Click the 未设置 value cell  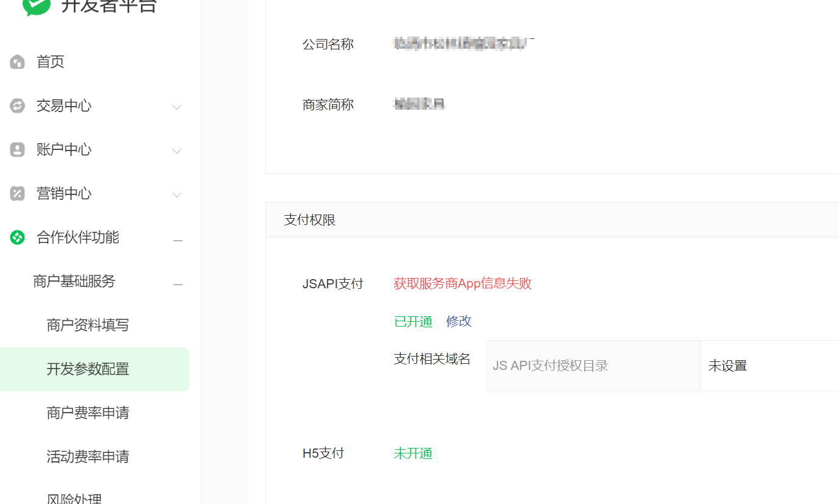(x=770, y=366)
